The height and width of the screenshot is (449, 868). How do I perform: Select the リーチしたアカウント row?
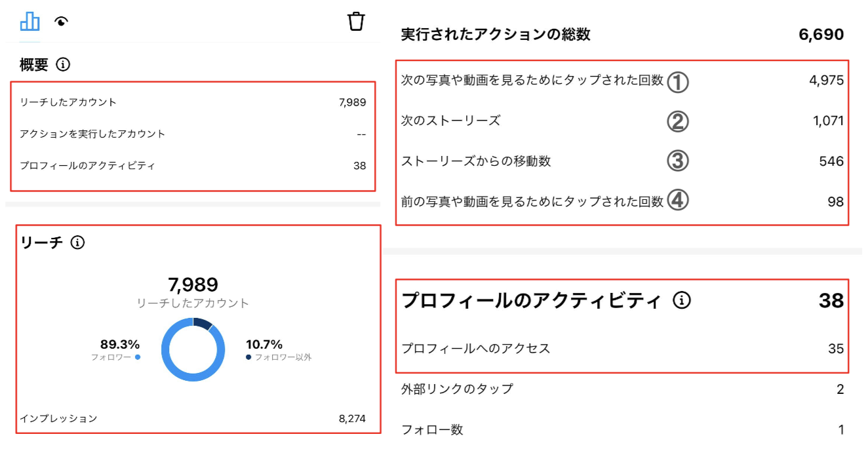click(x=193, y=102)
